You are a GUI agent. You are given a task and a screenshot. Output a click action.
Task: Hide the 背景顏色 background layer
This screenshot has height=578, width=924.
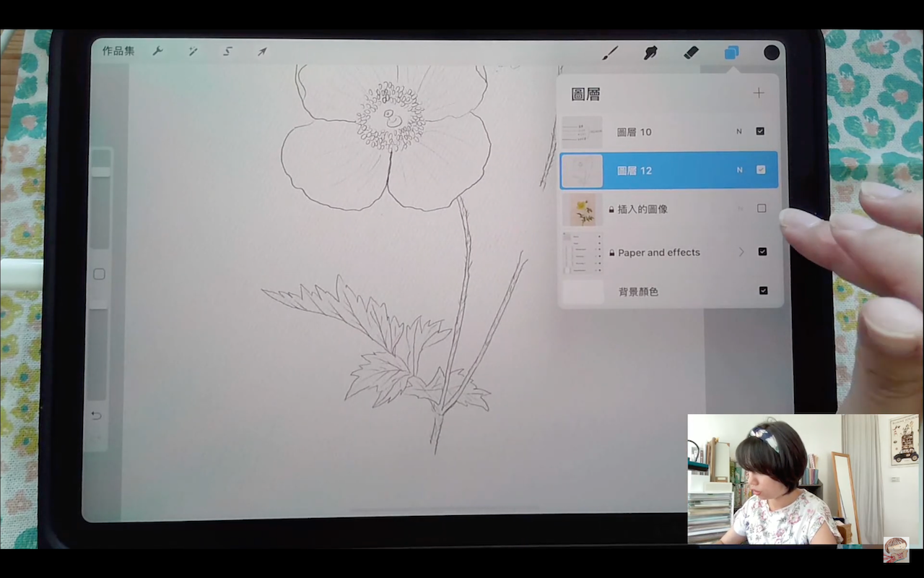coord(763,290)
